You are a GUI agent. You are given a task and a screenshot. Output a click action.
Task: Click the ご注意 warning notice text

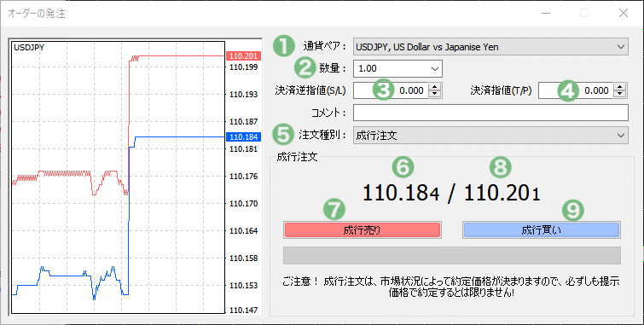451,287
